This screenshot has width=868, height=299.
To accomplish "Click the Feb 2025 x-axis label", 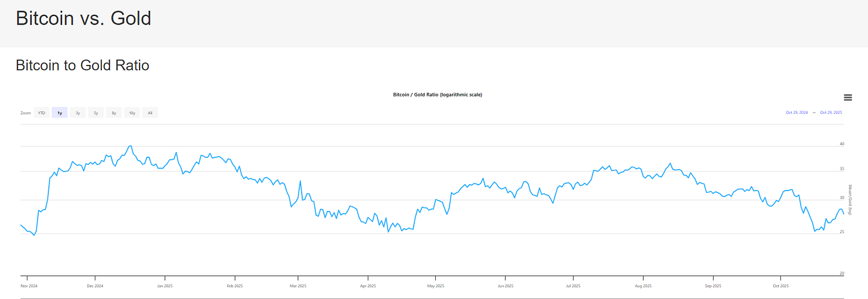I will (x=235, y=285).
